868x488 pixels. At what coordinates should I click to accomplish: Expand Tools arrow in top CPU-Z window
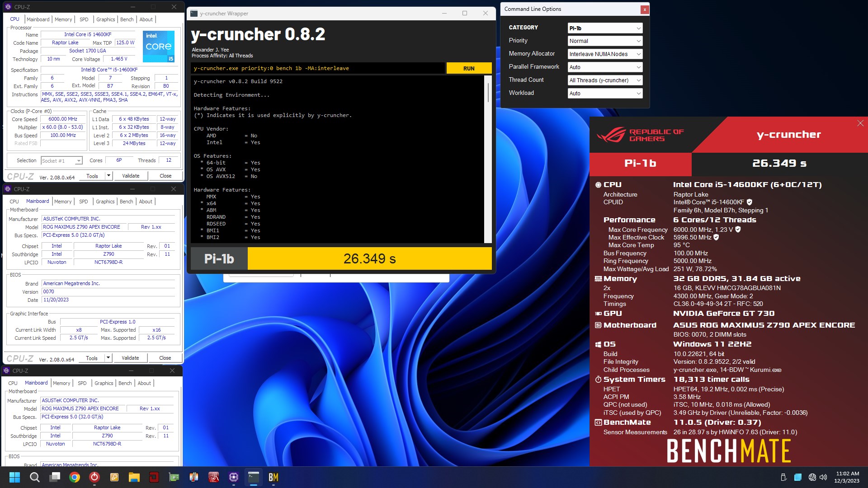tap(108, 176)
